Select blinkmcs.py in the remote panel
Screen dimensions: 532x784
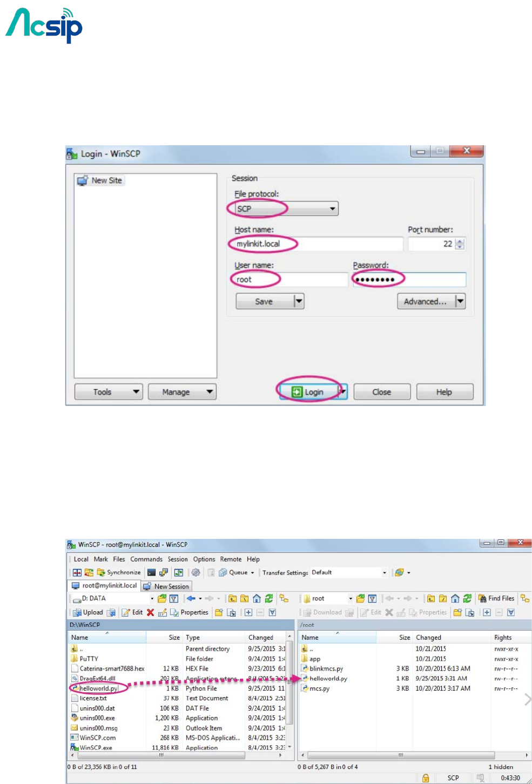[x=326, y=668]
